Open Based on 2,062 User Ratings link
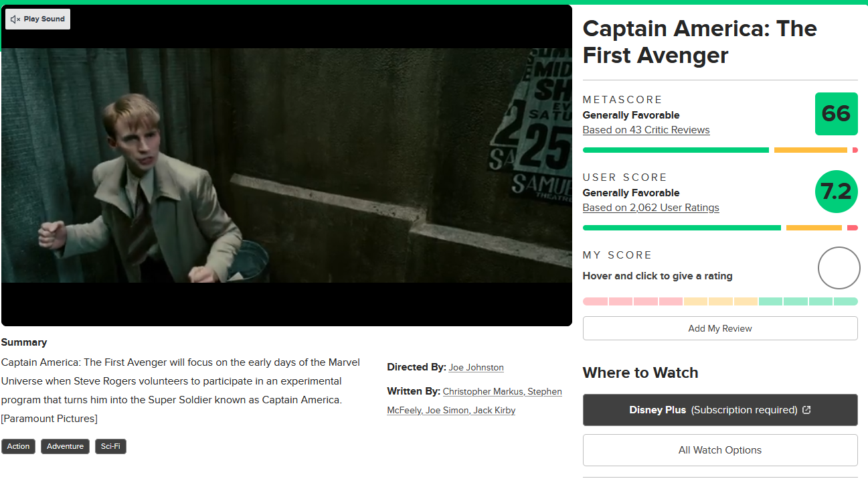Image resolution: width=868 pixels, height=485 pixels. point(650,208)
